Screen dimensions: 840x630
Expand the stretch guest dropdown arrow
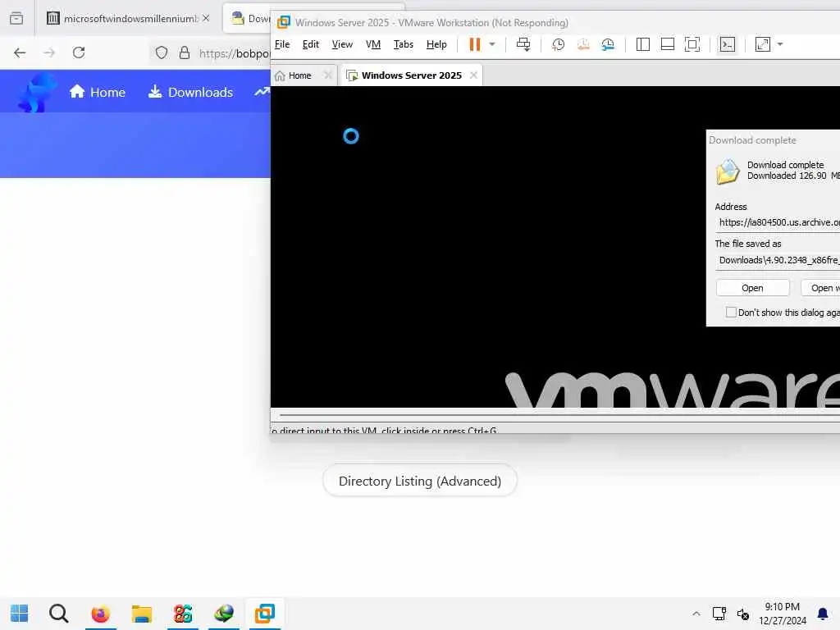point(780,44)
